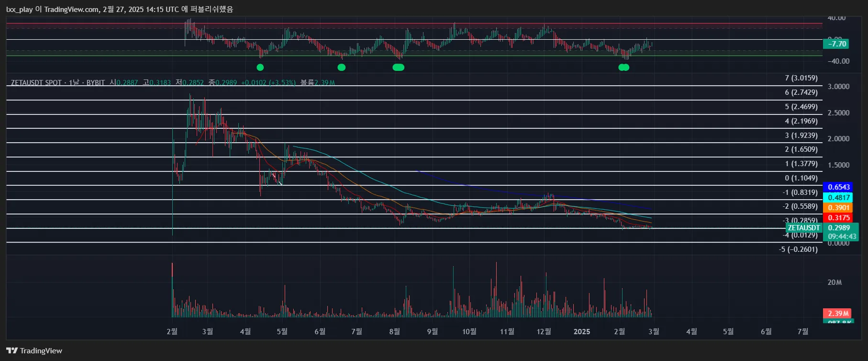Click the 10월 label on time axis
Image resolution: width=868 pixels, height=361 pixels.
(x=469, y=331)
